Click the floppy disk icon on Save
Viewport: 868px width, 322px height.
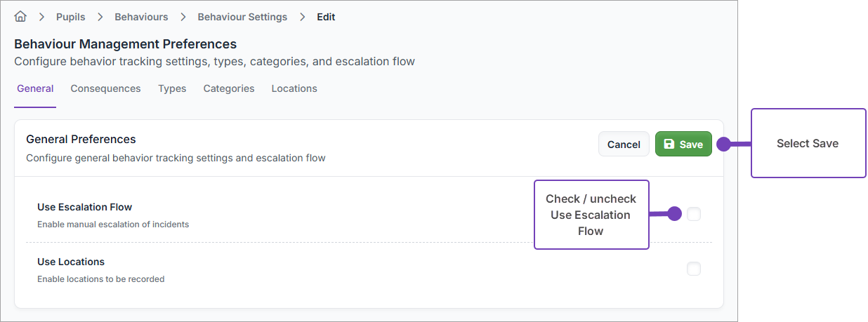669,144
